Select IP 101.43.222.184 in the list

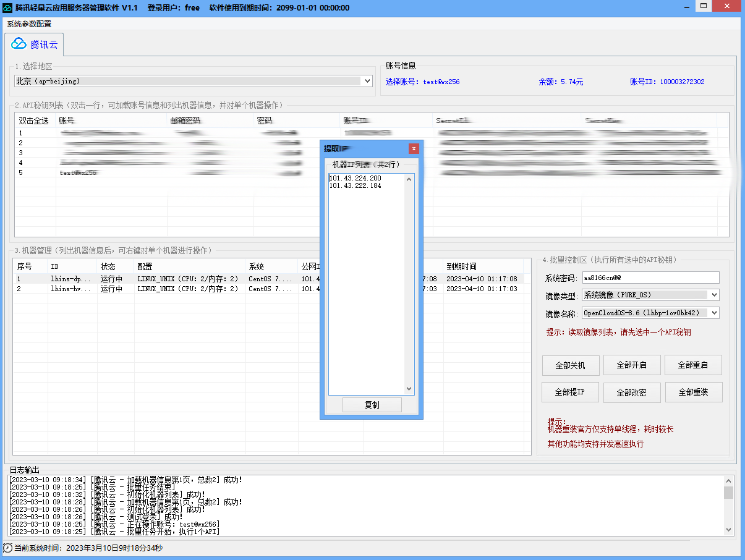point(355,185)
